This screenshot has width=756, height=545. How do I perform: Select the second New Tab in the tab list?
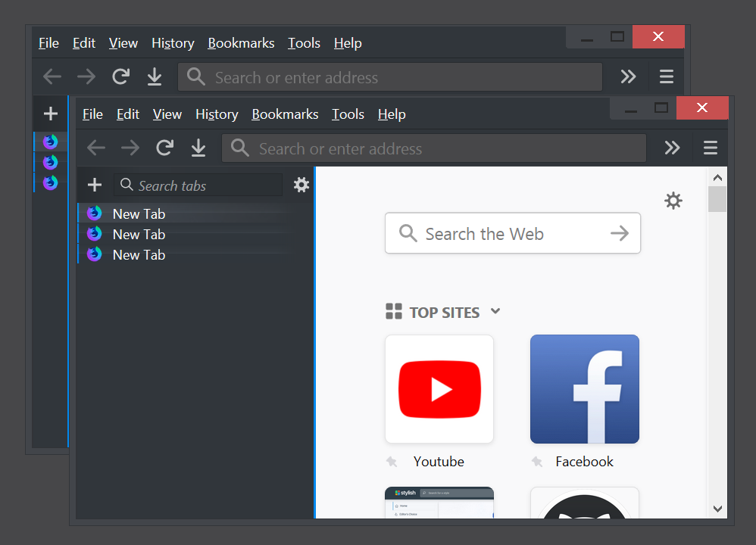pos(195,234)
